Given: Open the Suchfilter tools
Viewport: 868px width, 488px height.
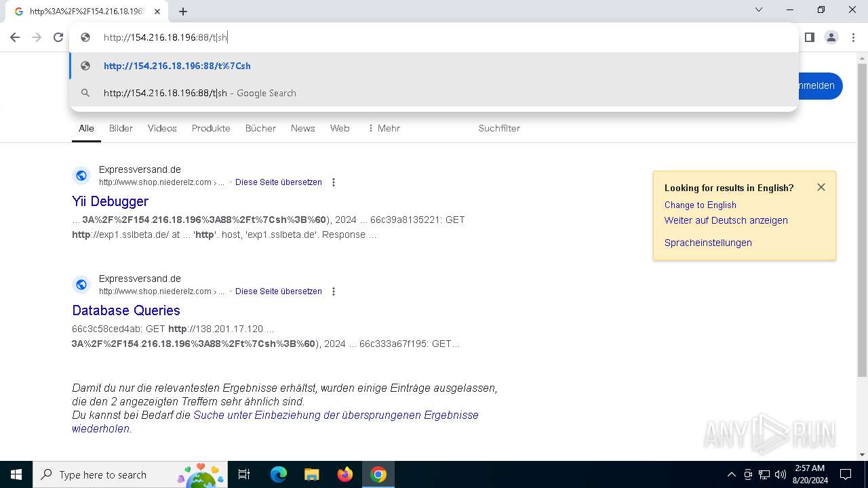Looking at the screenshot, I should [x=499, y=128].
